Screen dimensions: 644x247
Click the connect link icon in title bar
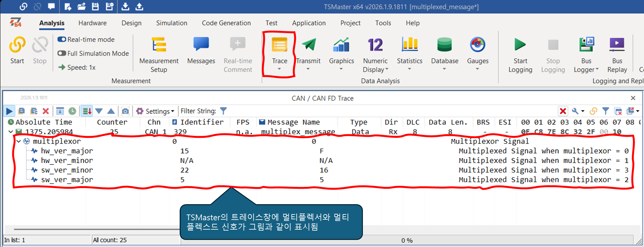pos(24,6)
